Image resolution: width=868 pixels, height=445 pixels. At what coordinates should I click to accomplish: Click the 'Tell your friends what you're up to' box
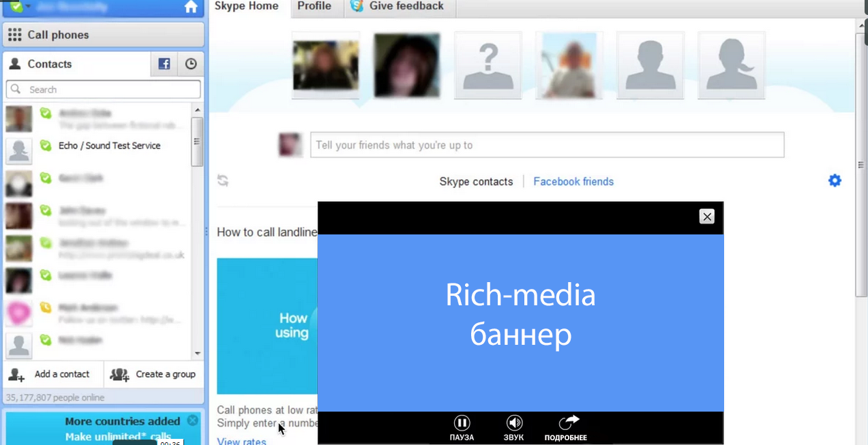pyautogui.click(x=547, y=145)
